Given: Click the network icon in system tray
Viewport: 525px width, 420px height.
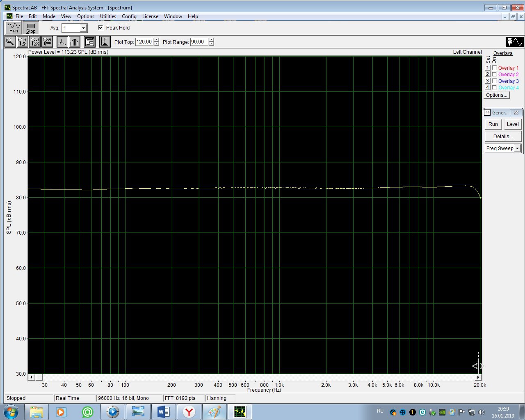Looking at the screenshot, I should (x=472, y=412).
